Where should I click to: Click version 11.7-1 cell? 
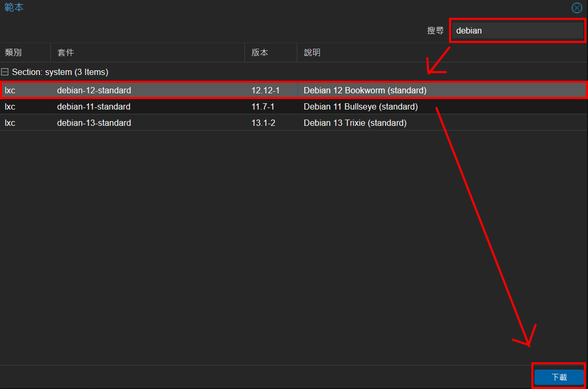coord(263,106)
